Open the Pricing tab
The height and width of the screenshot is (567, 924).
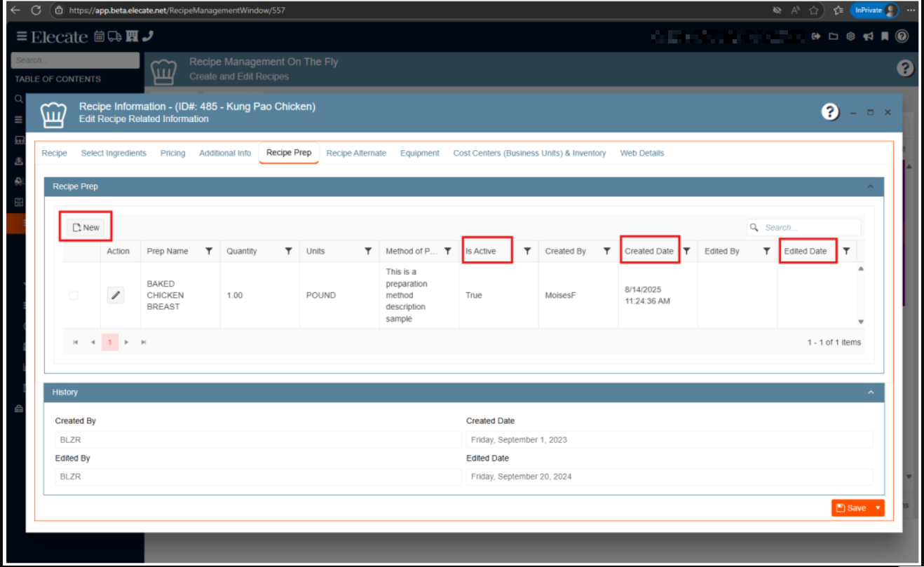(172, 153)
